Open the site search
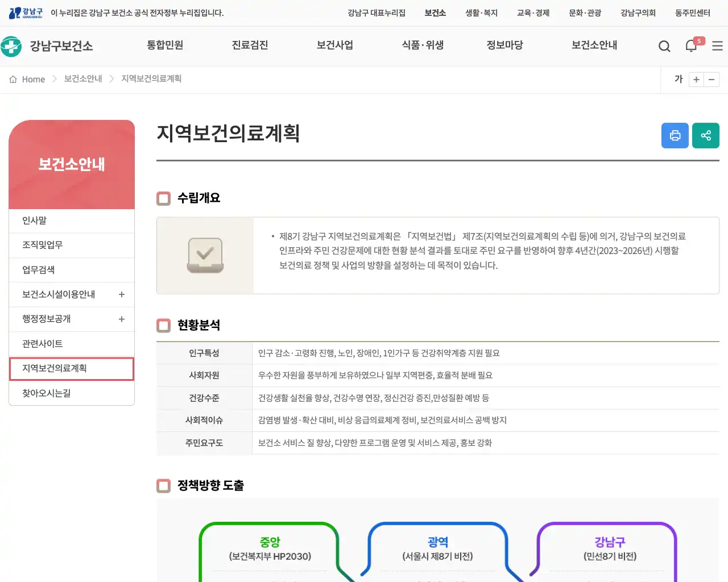Viewport: 728px width, 582px height. tap(664, 46)
